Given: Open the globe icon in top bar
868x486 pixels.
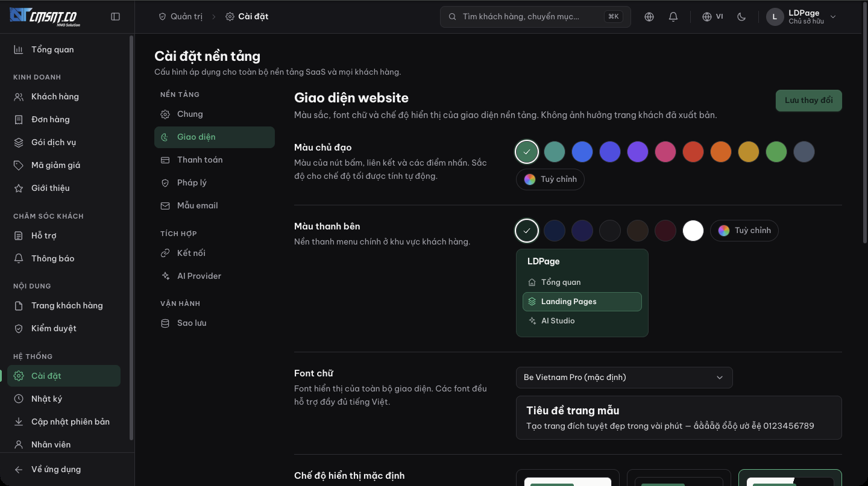Looking at the screenshot, I should click(x=649, y=17).
